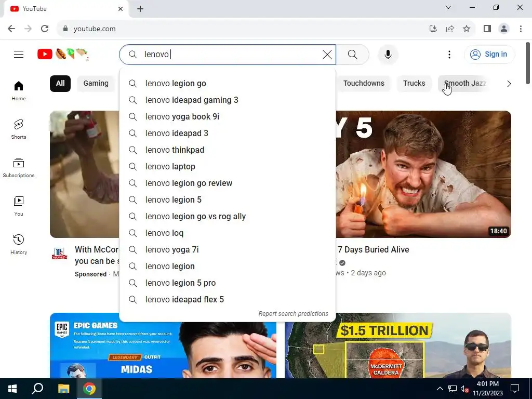Click the YouTube logo
The height and width of the screenshot is (399, 532).
(x=63, y=54)
